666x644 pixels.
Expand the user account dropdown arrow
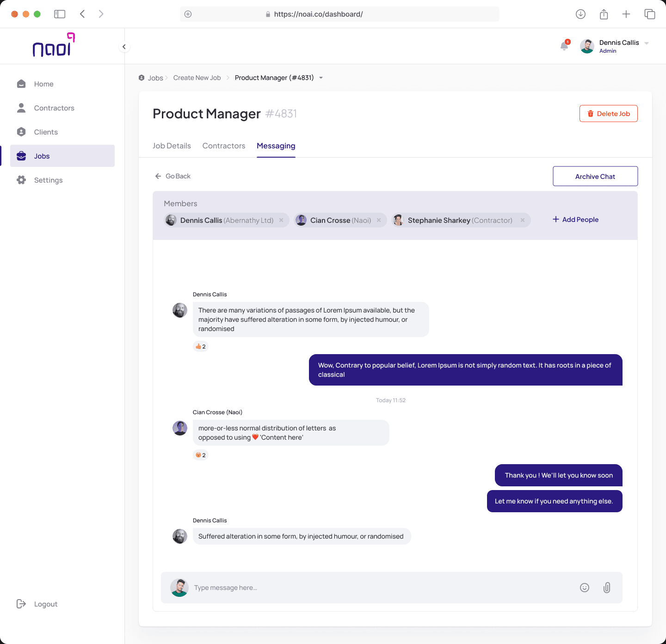point(647,43)
